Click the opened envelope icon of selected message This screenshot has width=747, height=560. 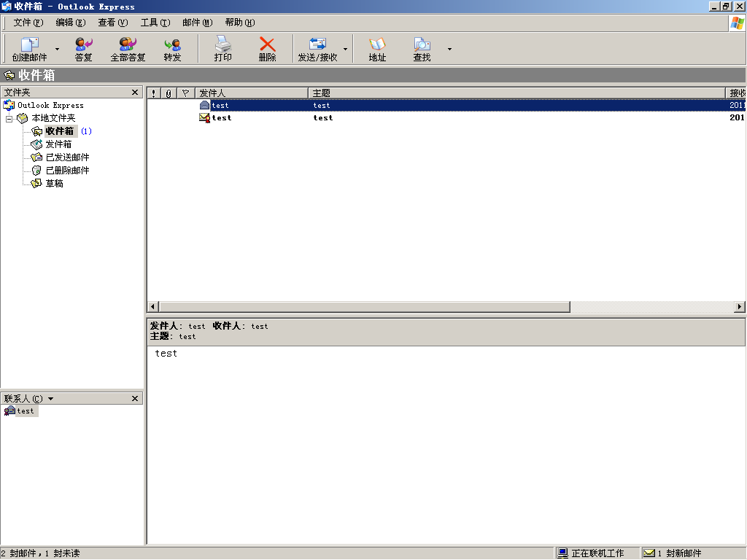[x=204, y=105]
